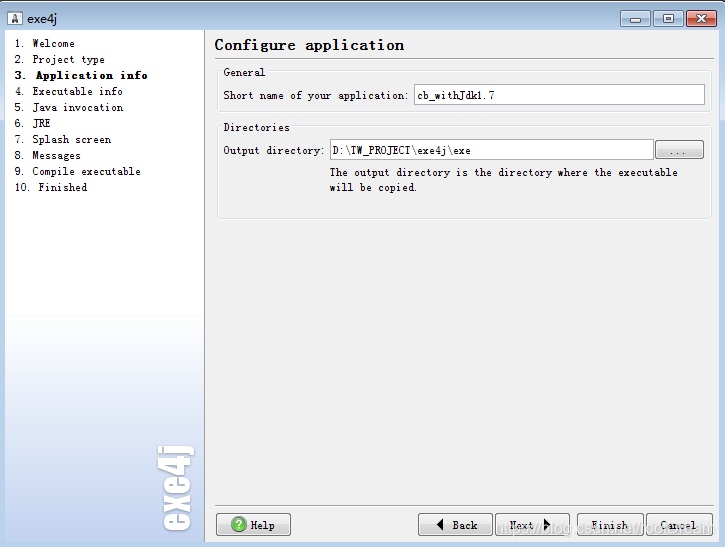Click the Configure application heading
The height and width of the screenshot is (547, 725).
pos(309,45)
